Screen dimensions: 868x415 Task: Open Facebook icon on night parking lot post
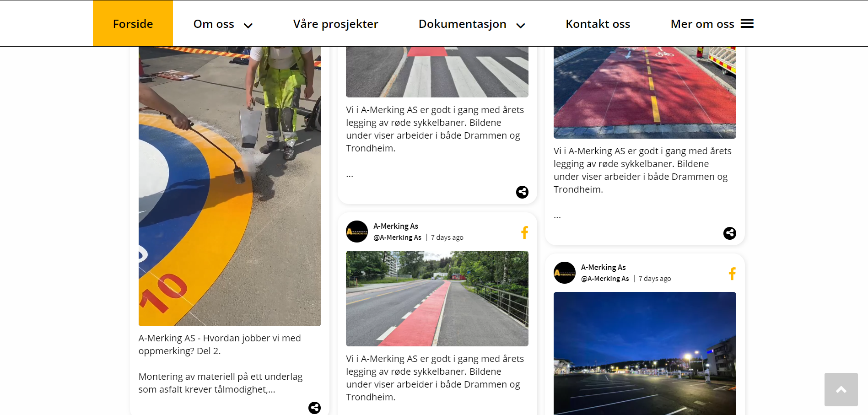pyautogui.click(x=732, y=274)
